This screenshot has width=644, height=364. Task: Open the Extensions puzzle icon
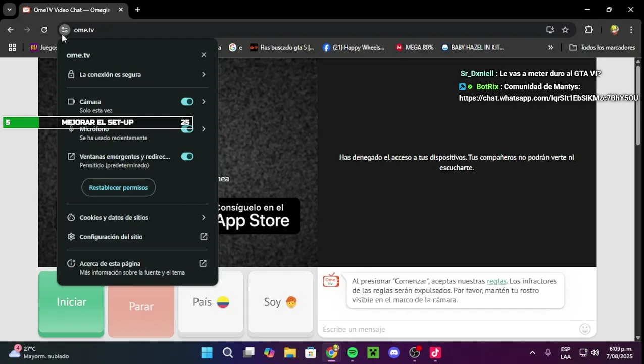pos(589,30)
